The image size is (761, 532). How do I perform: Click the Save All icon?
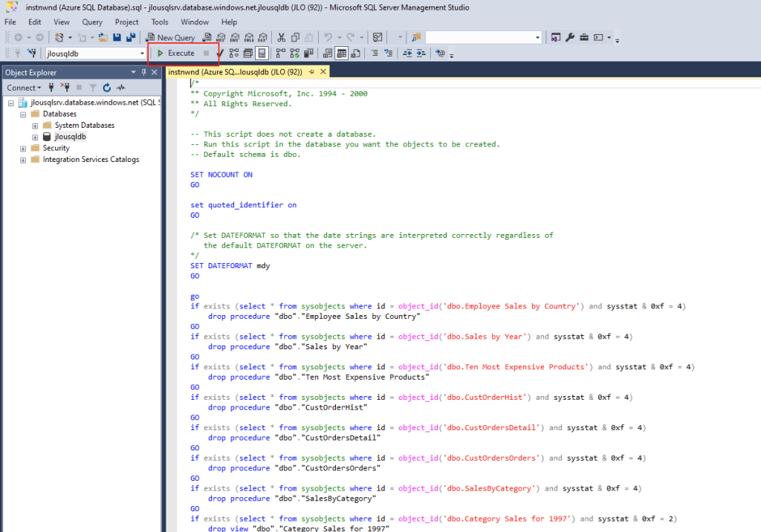tap(131, 37)
